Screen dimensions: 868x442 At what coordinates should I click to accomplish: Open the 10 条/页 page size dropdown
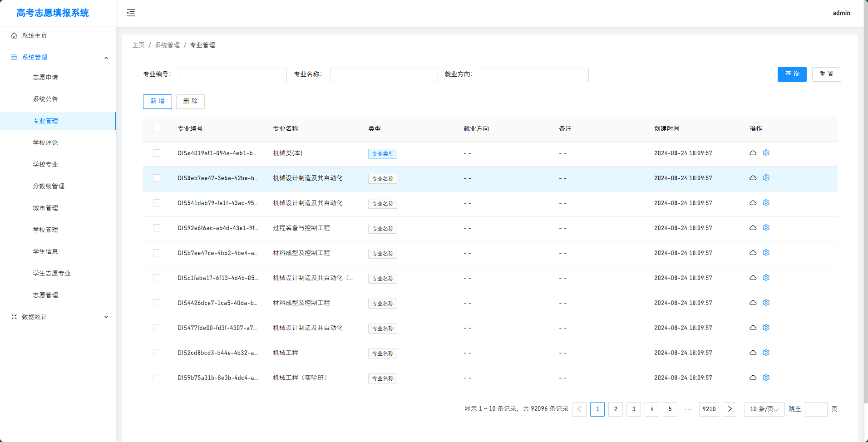point(764,409)
